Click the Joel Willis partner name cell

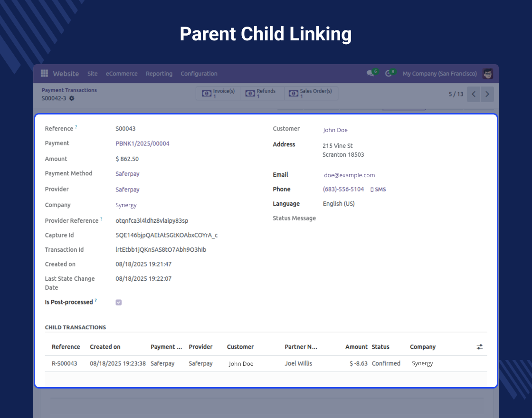tap(298, 363)
